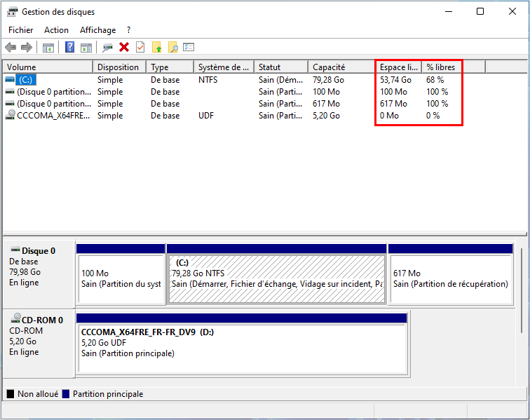Viewport: 530px width, 420px height.
Task: Open Properties using the checkmark page icon
Action: coord(140,47)
